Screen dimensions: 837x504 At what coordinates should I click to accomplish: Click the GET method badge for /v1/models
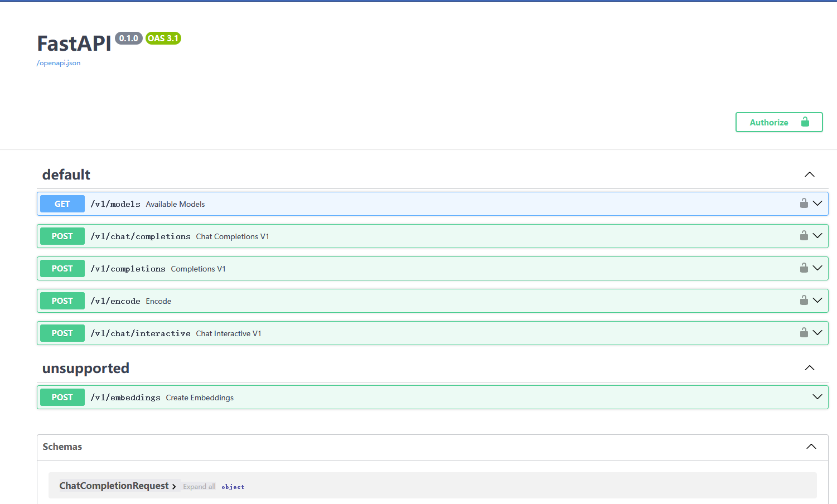point(62,204)
